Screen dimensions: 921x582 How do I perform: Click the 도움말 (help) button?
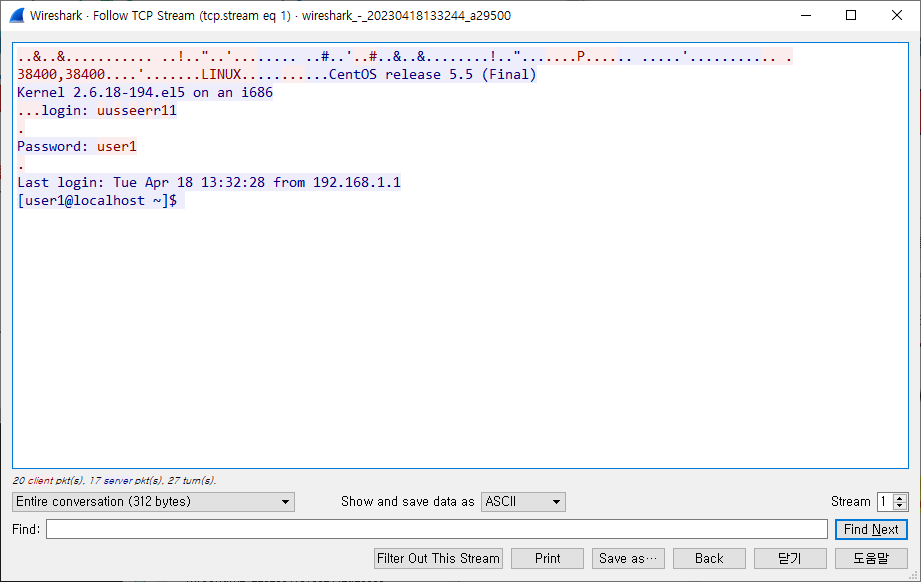(871, 559)
